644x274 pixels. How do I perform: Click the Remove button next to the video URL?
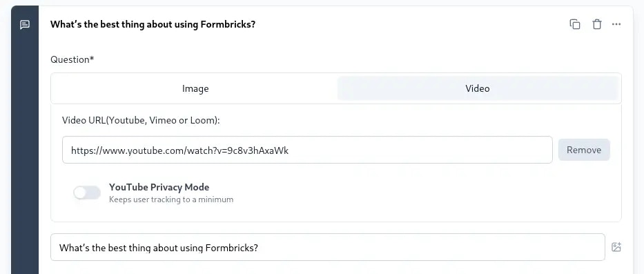584,150
